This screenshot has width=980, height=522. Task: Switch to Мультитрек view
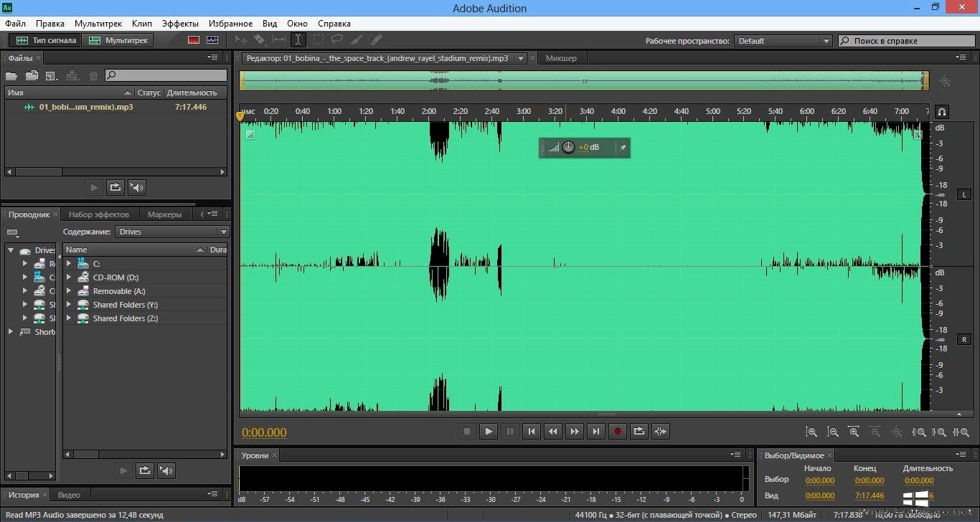click(118, 40)
